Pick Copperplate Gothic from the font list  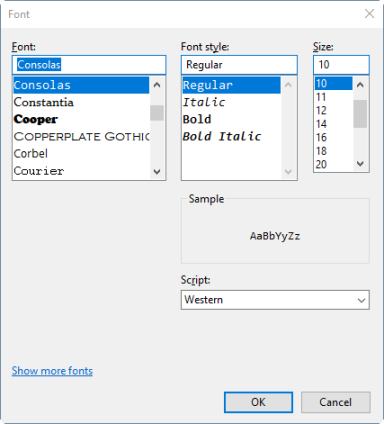pyautogui.click(x=81, y=137)
